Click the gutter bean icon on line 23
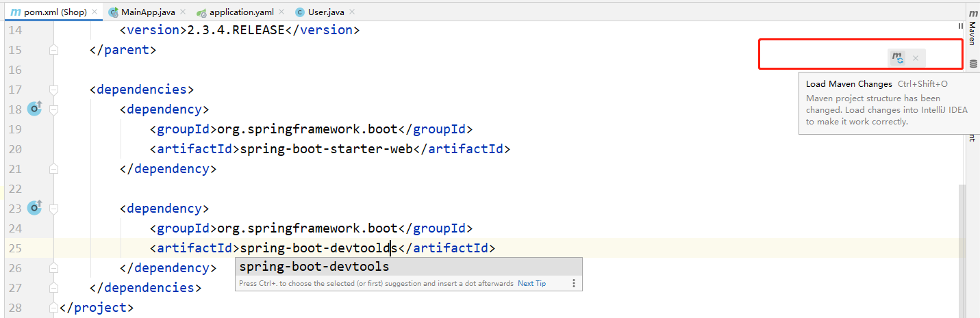The height and width of the screenshot is (318, 980). (x=34, y=207)
